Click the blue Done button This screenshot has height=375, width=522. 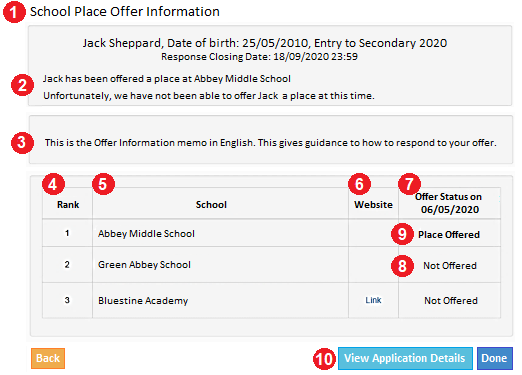coord(495,358)
